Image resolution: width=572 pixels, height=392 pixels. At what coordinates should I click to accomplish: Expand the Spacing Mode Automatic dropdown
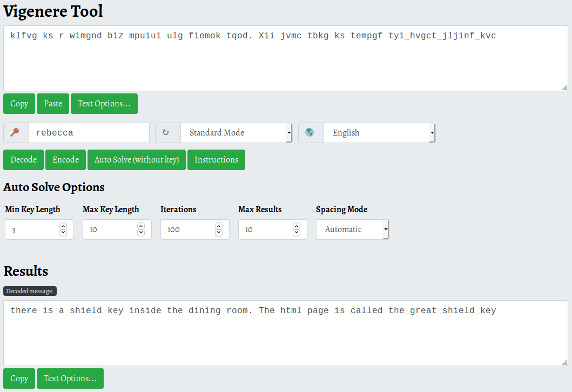[352, 229]
